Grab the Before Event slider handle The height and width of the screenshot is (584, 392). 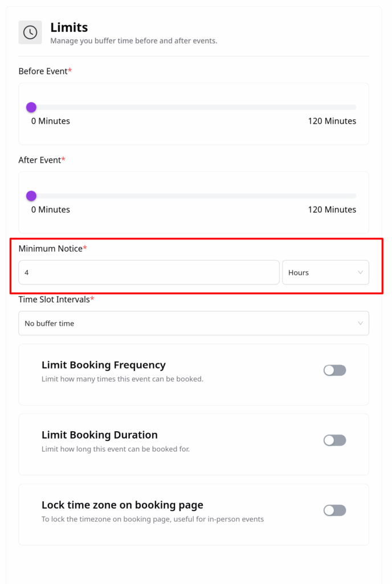pyautogui.click(x=31, y=107)
